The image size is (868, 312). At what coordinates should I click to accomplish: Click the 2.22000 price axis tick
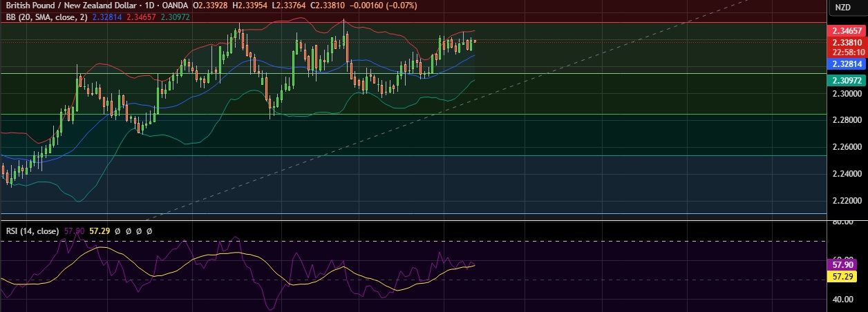coord(847,201)
